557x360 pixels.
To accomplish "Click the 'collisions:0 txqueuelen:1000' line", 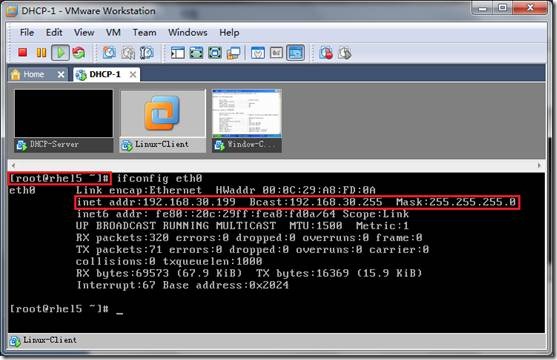I will click(169, 262).
